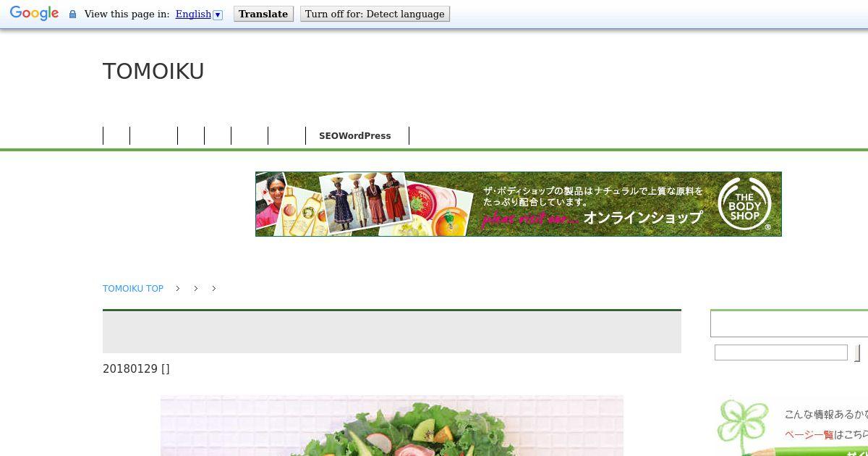Screen dimensions: 868x456
Task: Open the TOMOIKU site title link
Action: (x=153, y=71)
